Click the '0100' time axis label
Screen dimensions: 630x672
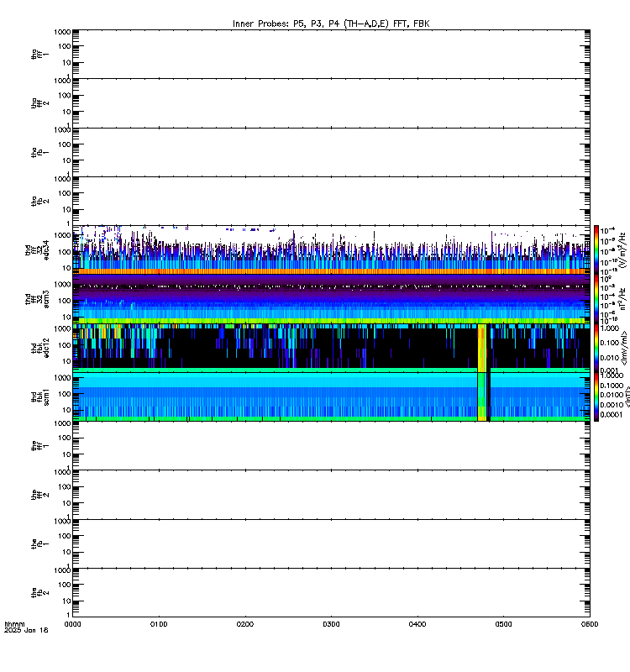(x=159, y=624)
